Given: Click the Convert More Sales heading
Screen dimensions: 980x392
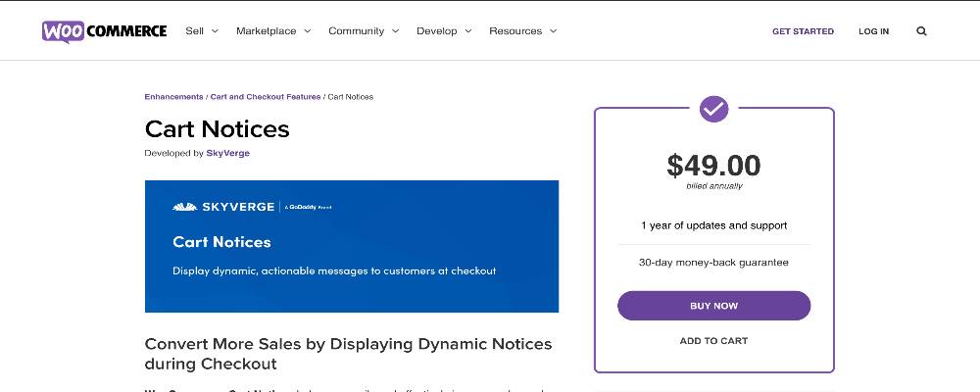Looking at the screenshot, I should 348,354.
